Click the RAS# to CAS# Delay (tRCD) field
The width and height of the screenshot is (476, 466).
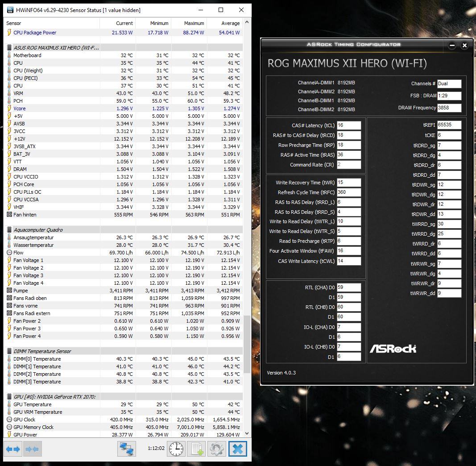[349, 135]
